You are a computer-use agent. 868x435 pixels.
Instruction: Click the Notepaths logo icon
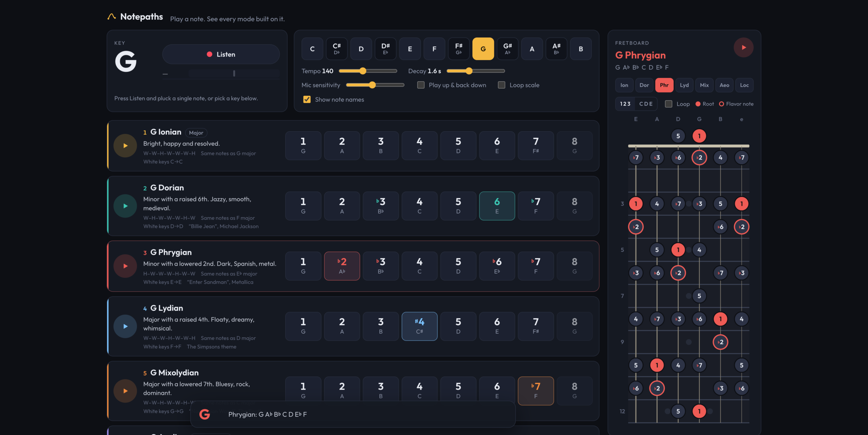(x=112, y=17)
